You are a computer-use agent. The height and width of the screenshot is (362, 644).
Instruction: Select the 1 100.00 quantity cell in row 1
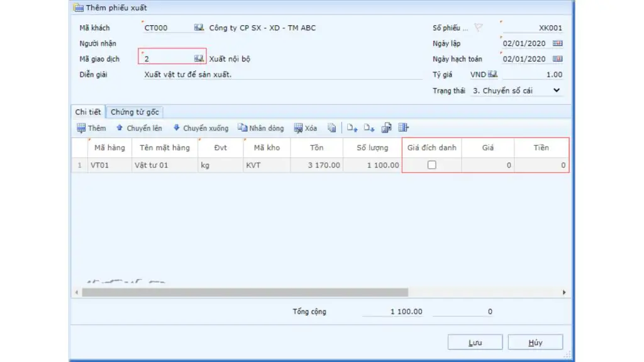click(372, 165)
